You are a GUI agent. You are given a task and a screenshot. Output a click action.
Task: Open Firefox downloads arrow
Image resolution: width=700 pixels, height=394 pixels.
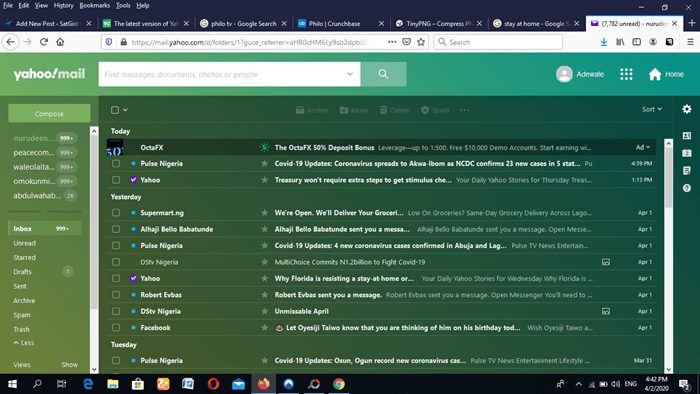pyautogui.click(x=604, y=42)
